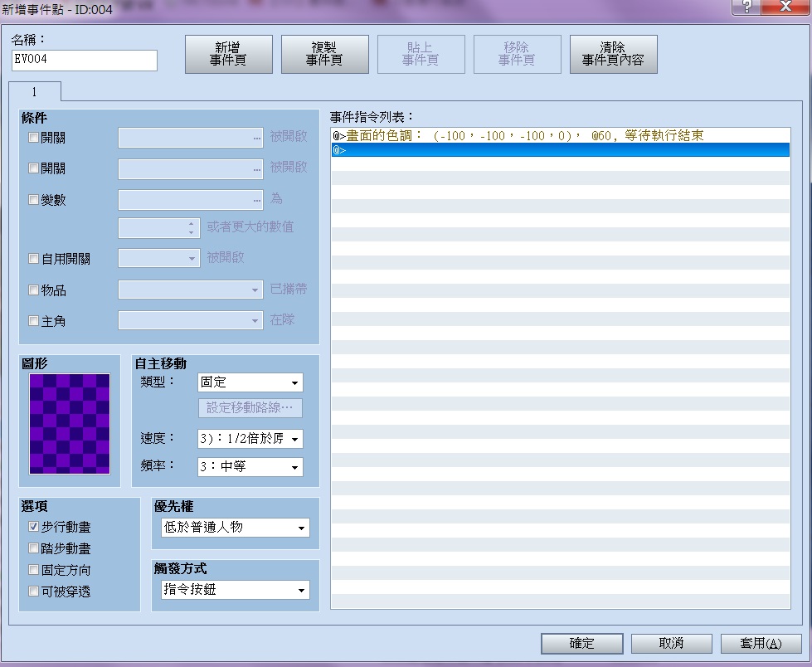Enable the first 開關 condition checkbox
The height and width of the screenshot is (667, 812).
click(x=34, y=138)
